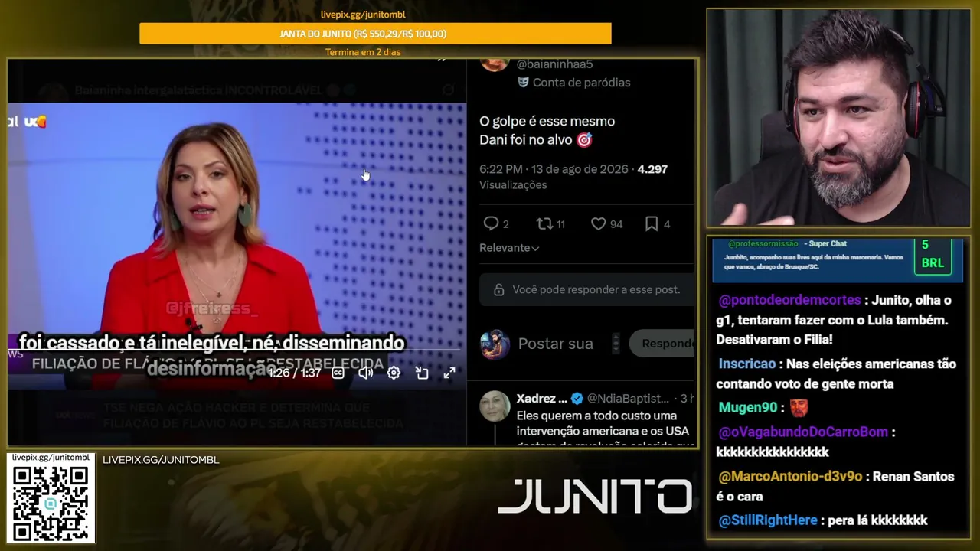The width and height of the screenshot is (980, 551).
Task: Click the JANTA DO JUNITO donation goal bar
Action: pyautogui.click(x=375, y=34)
